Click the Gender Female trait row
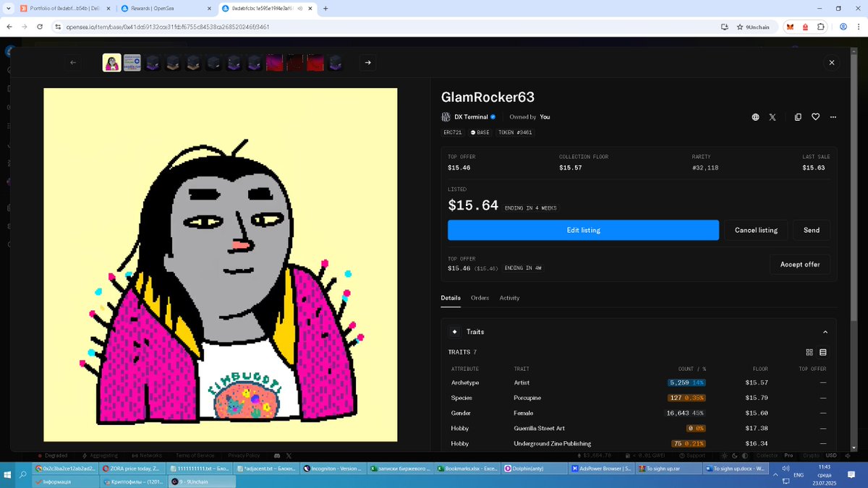The image size is (868, 488). 639,413
